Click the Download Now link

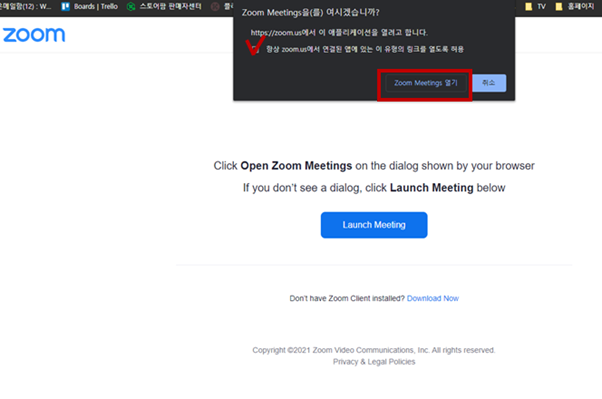433,298
